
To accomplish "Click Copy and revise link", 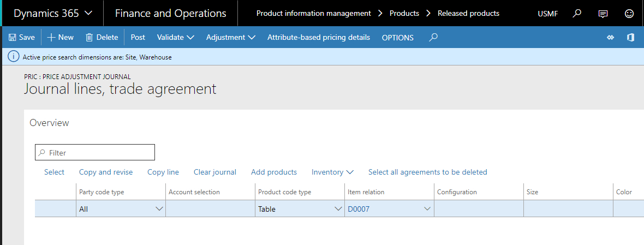I will 106,172.
